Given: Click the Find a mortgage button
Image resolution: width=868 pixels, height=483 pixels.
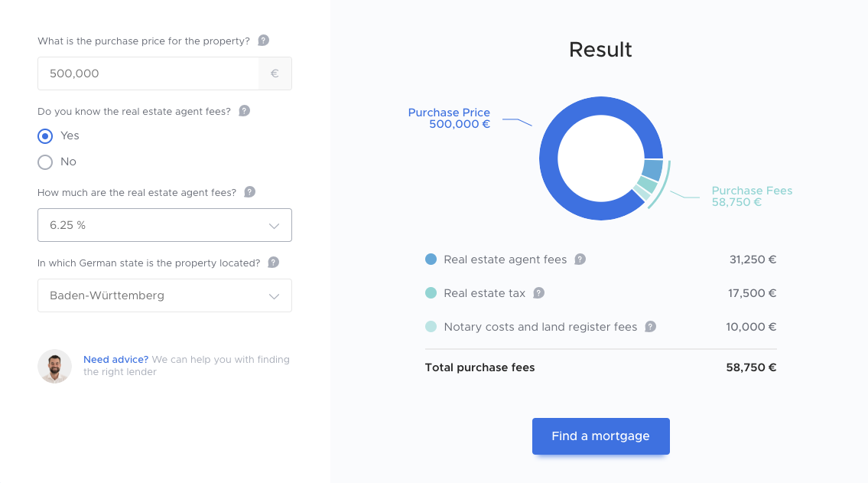Looking at the screenshot, I should pyautogui.click(x=600, y=436).
